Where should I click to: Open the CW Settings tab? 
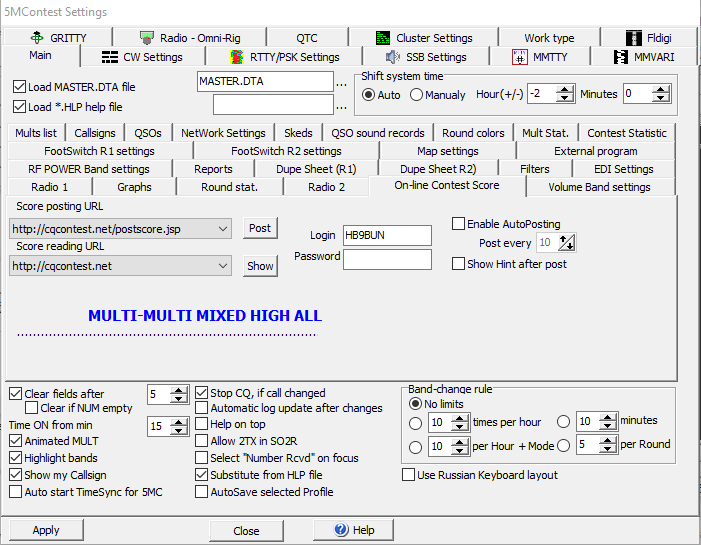pos(142,57)
